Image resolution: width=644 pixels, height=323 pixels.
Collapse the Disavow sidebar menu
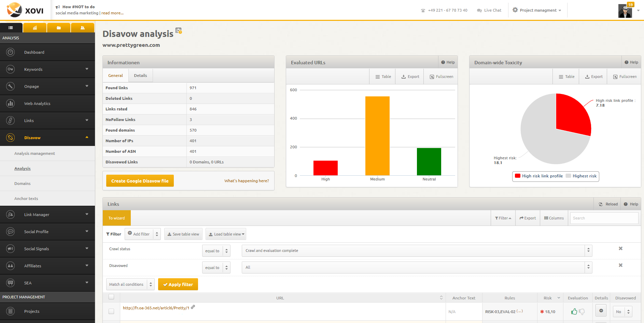click(x=87, y=137)
